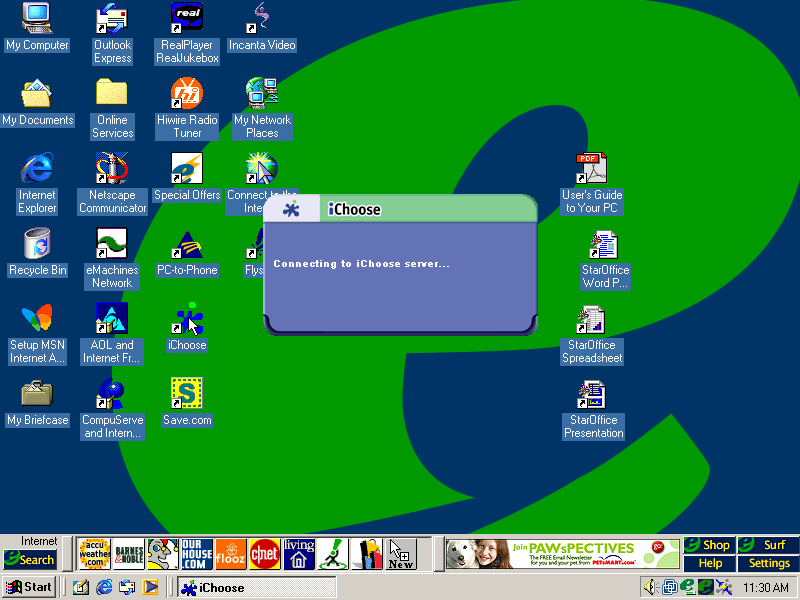Open Settings on the eMachines bar
This screenshot has height=600, width=800.
click(x=768, y=564)
